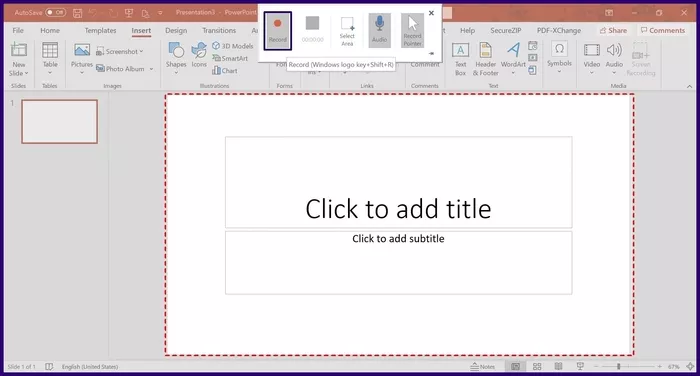Open the File tab
This screenshot has width=700, height=376.
coord(18,30)
